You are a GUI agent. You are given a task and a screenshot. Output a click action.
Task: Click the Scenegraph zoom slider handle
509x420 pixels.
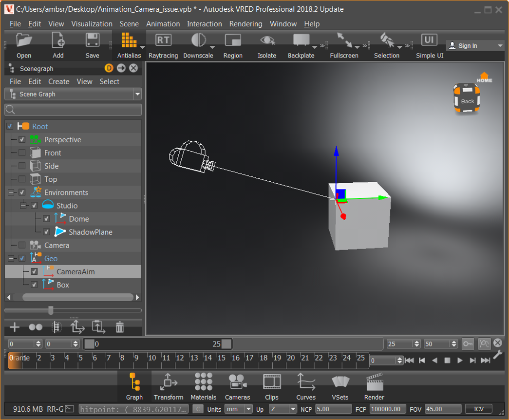pyautogui.click(x=51, y=310)
